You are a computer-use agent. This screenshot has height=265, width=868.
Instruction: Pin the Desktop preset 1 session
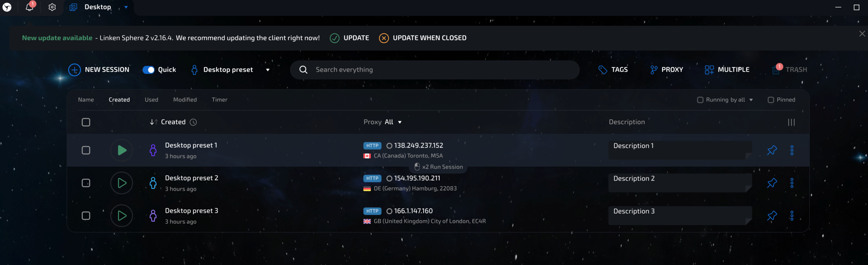[772, 150]
